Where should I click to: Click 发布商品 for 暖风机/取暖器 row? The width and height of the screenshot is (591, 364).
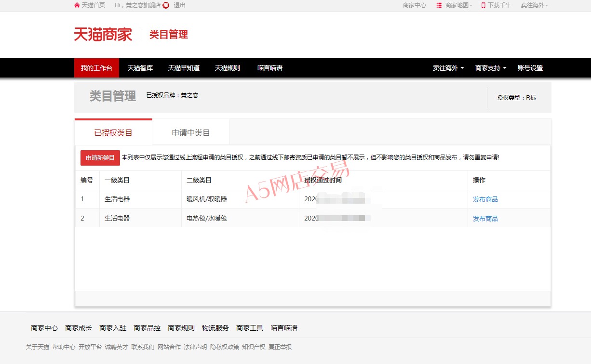pos(485,199)
